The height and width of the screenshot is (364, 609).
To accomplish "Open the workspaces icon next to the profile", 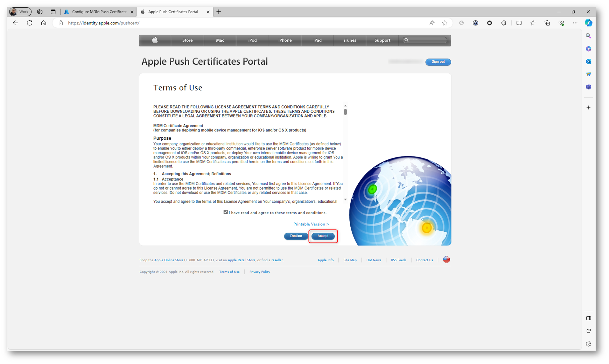I will (x=40, y=12).
